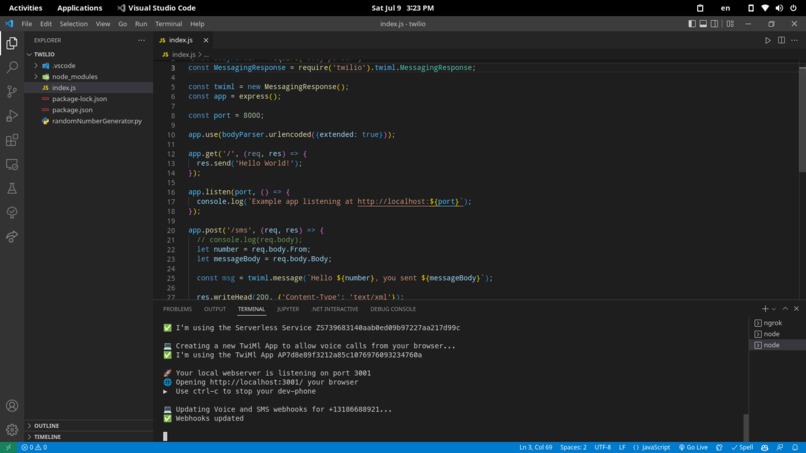
Task: Open system volume indicator in top bar
Action: [x=779, y=8]
